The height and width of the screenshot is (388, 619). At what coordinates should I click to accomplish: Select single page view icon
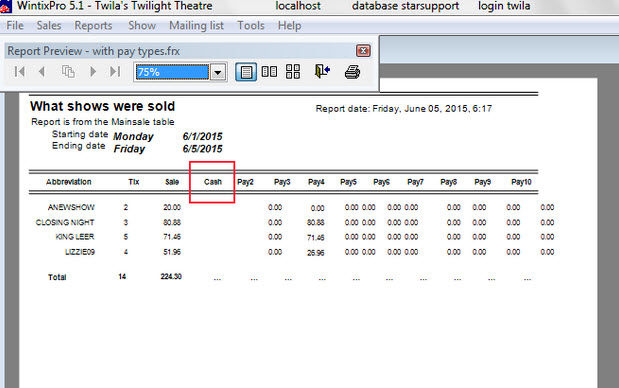(246, 72)
